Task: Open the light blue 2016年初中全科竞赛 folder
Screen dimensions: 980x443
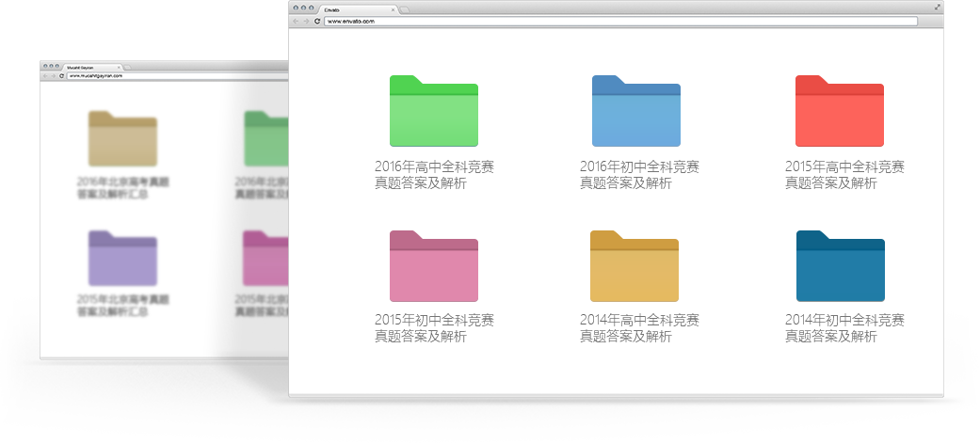Action: tap(635, 112)
